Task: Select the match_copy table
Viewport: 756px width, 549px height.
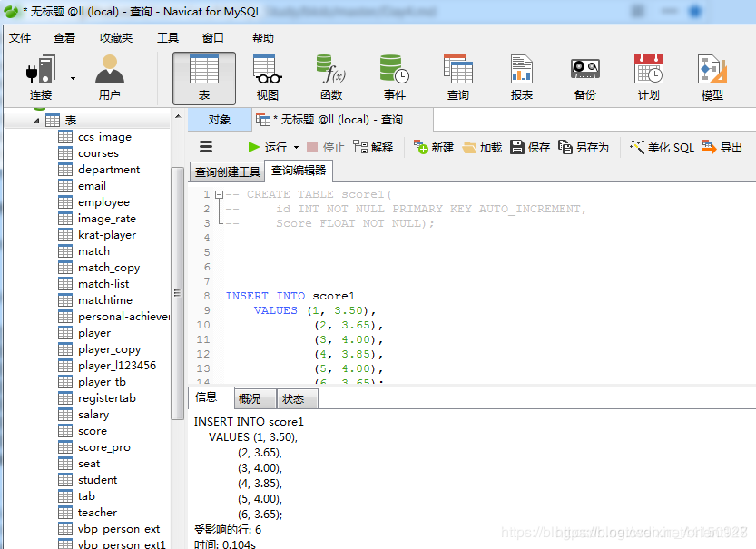Action: pyautogui.click(x=109, y=268)
